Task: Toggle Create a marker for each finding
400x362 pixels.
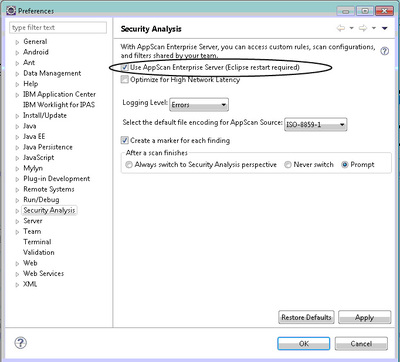Action: [x=125, y=140]
